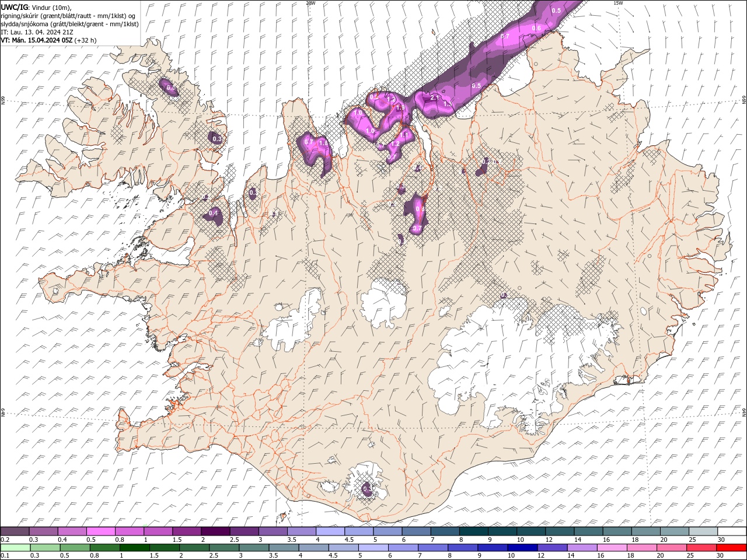Click the '15W' longitude label
Screen dimensions: 747x560
617,3
